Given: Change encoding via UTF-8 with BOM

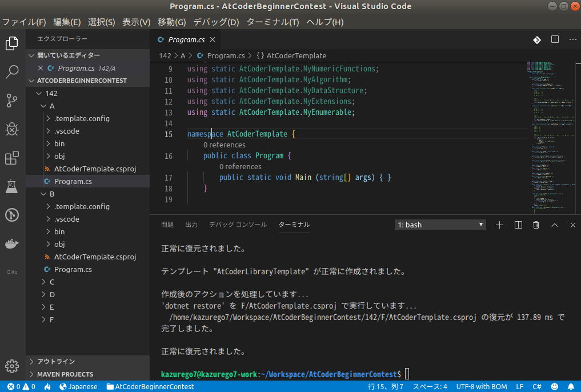Looking at the screenshot, I should (x=482, y=386).
